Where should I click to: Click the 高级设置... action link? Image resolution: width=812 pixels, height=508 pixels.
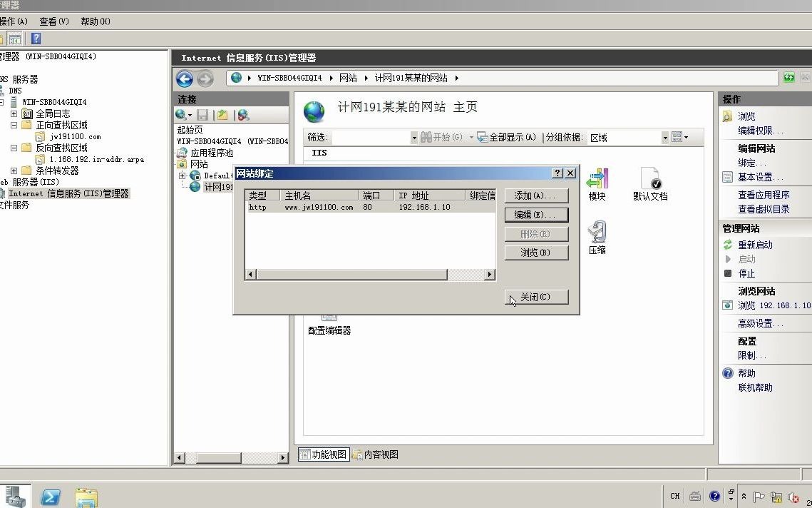(x=760, y=323)
